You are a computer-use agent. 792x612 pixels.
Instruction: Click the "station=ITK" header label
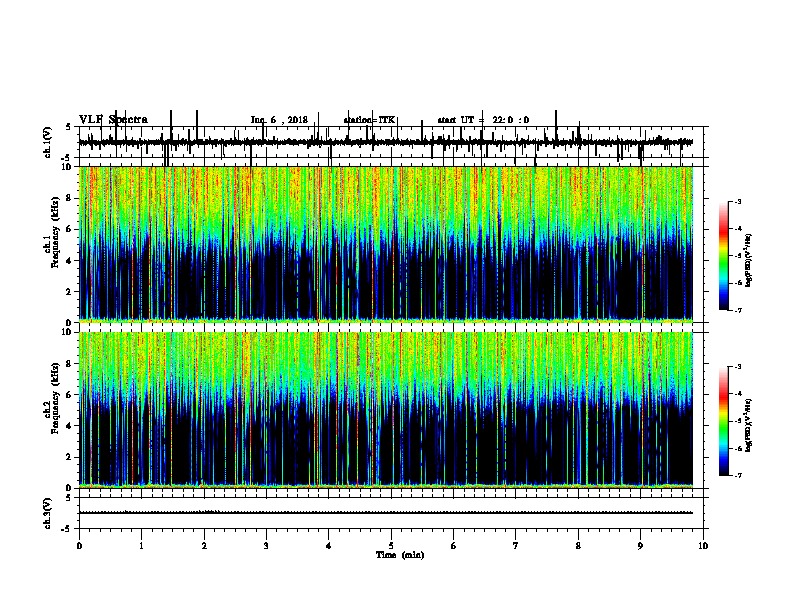pyautogui.click(x=369, y=120)
